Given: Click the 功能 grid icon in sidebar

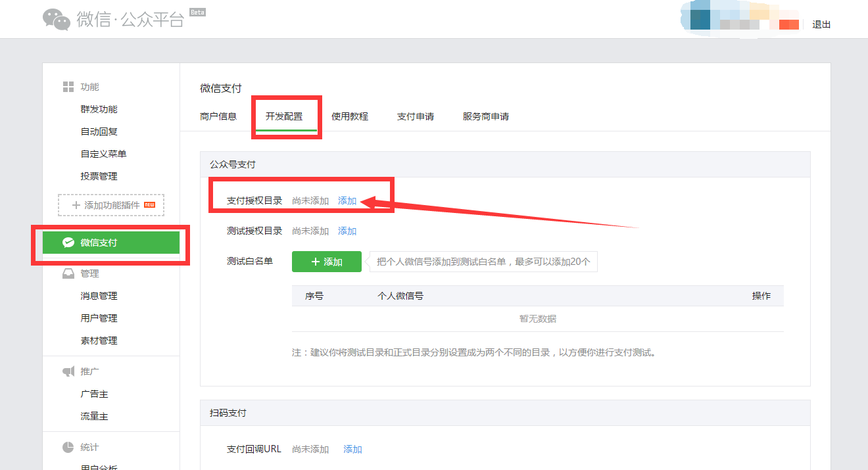Looking at the screenshot, I should (x=68, y=87).
